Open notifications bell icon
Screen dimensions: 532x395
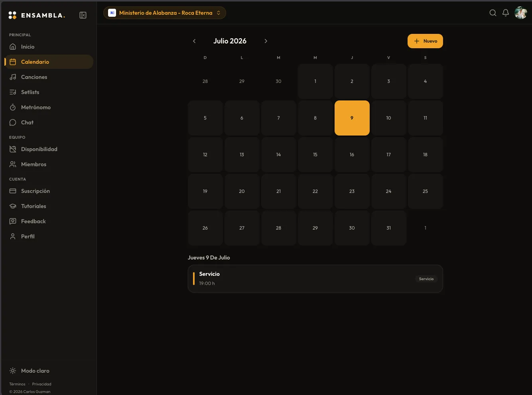(506, 13)
